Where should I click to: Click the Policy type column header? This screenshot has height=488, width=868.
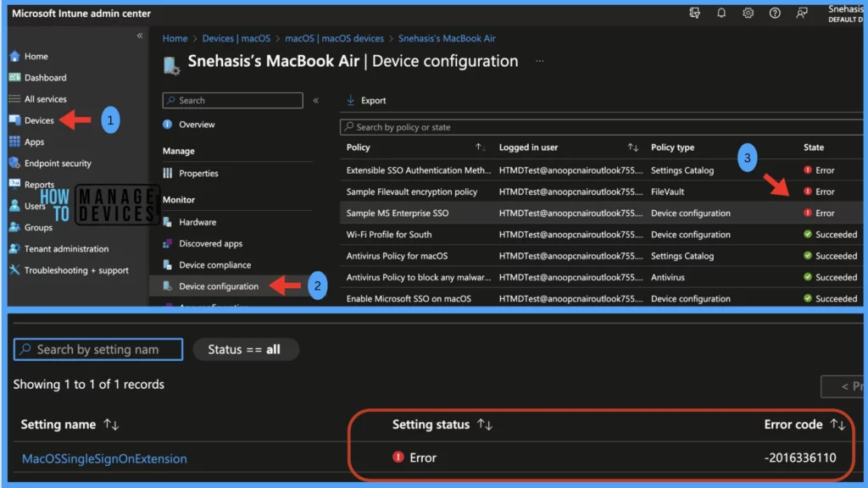672,147
